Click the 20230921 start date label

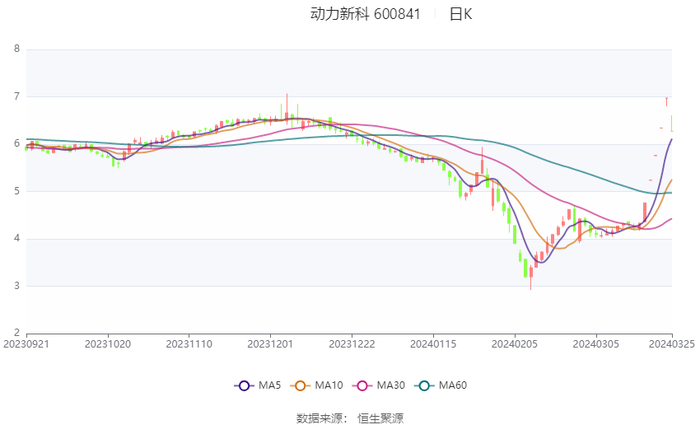click(27, 343)
